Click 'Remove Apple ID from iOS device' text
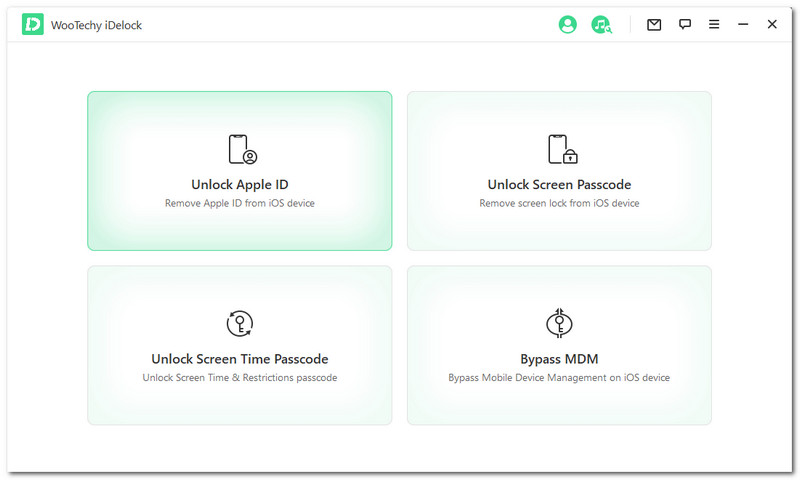This screenshot has height=480, width=800. (x=240, y=203)
